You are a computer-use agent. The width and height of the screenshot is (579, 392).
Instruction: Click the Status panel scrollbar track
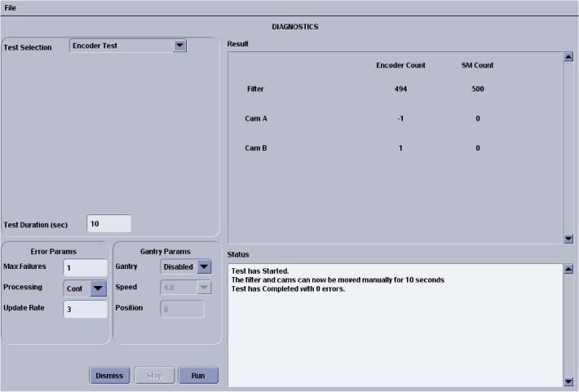pos(568,326)
